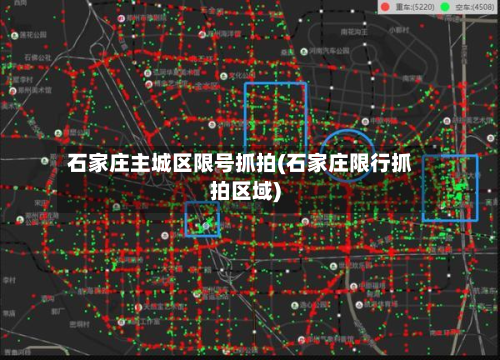Click the 李村 place label
500x360 pixels.
click(9, 280)
